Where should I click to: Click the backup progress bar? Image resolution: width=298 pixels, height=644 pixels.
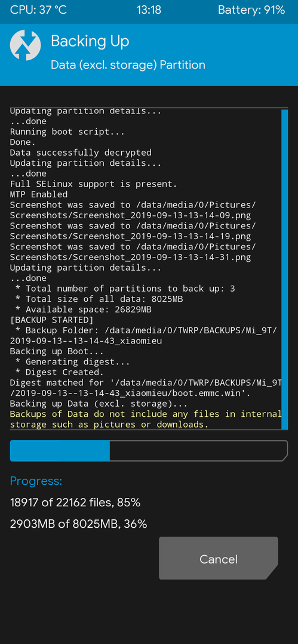click(149, 451)
